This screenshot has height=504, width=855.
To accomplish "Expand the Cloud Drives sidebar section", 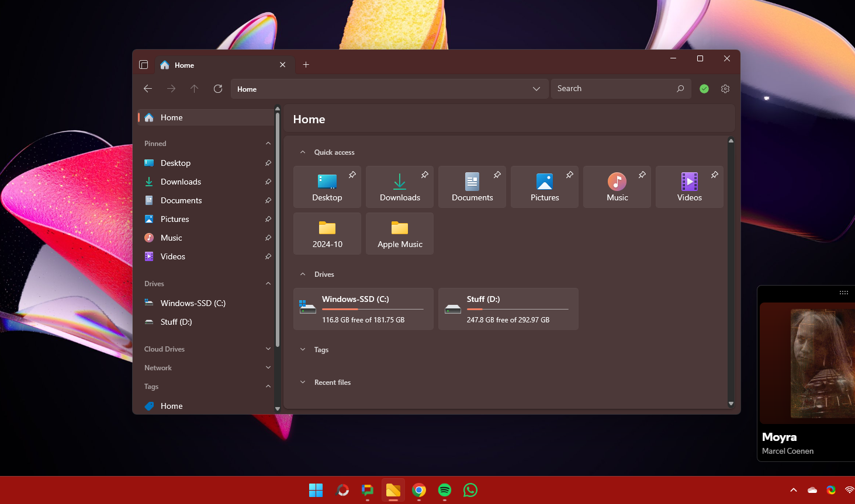I will tap(268, 349).
